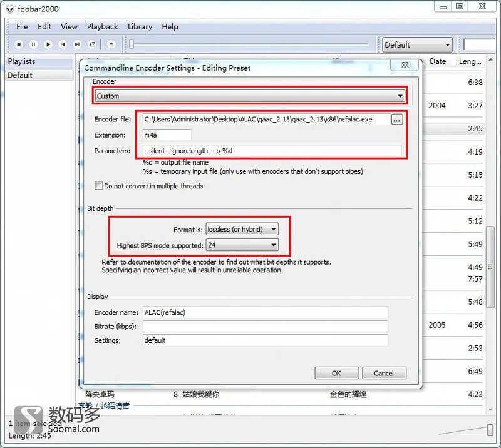Select the Default playlist in the Playlists panel
This screenshot has width=501, height=448.
pos(39,75)
